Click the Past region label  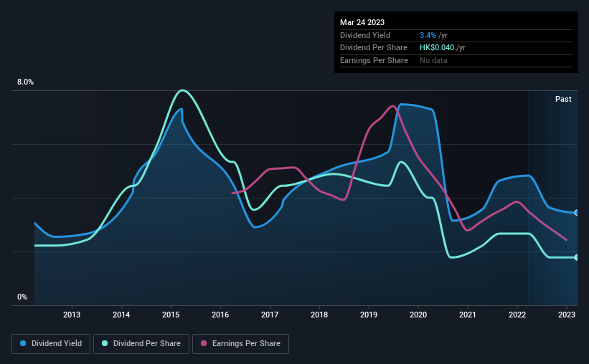[563, 99]
